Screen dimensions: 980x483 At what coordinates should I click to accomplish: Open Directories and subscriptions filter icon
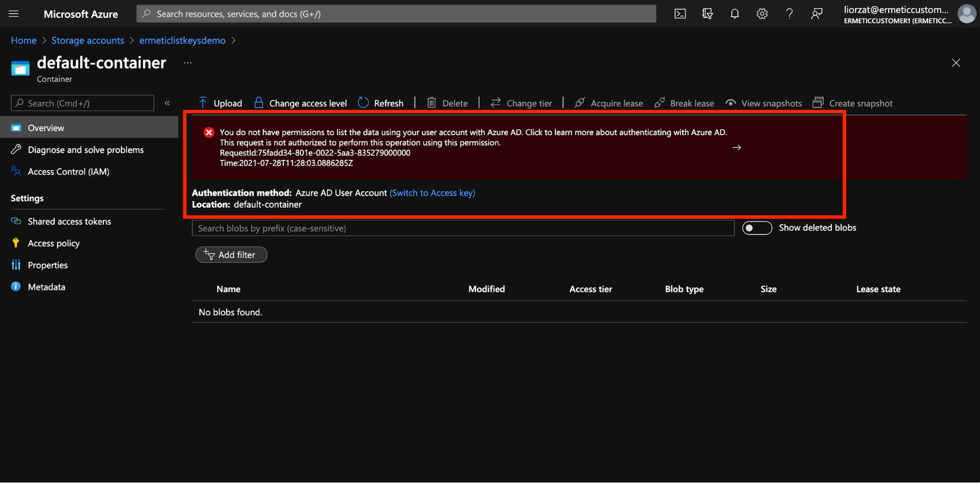click(707, 14)
